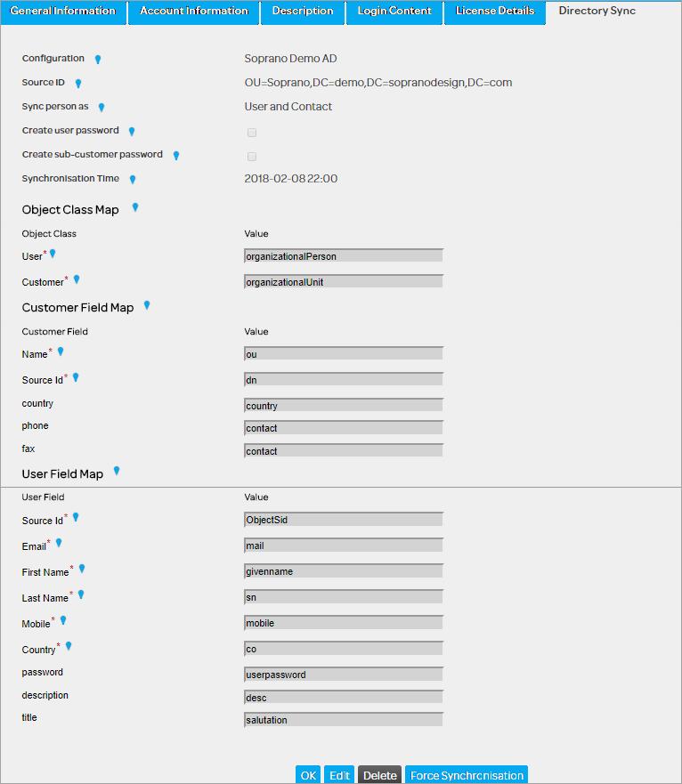Toggle the Create sub-customer password checkbox

click(252, 157)
